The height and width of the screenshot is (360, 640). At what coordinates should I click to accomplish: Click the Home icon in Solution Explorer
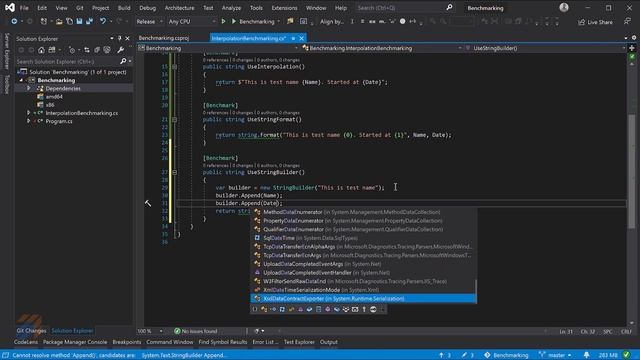tap(41, 50)
